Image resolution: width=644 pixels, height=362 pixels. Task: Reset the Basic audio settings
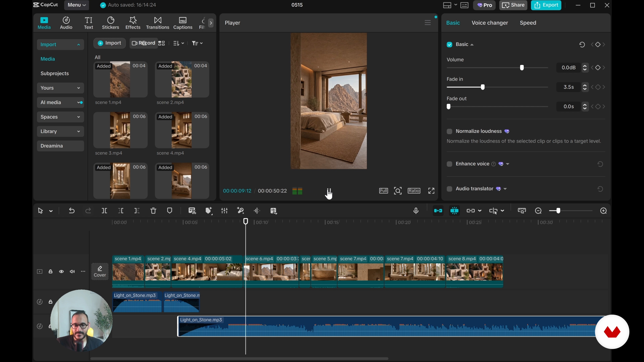582,45
